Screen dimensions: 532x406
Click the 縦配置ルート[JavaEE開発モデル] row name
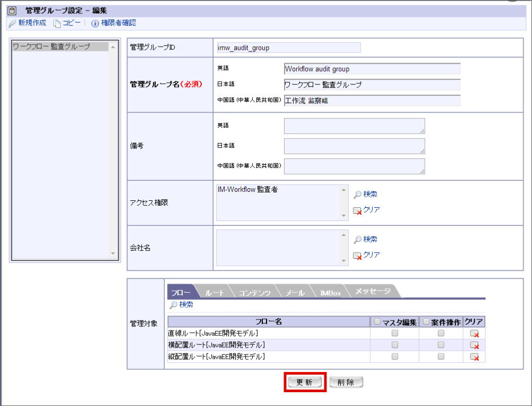click(x=217, y=357)
